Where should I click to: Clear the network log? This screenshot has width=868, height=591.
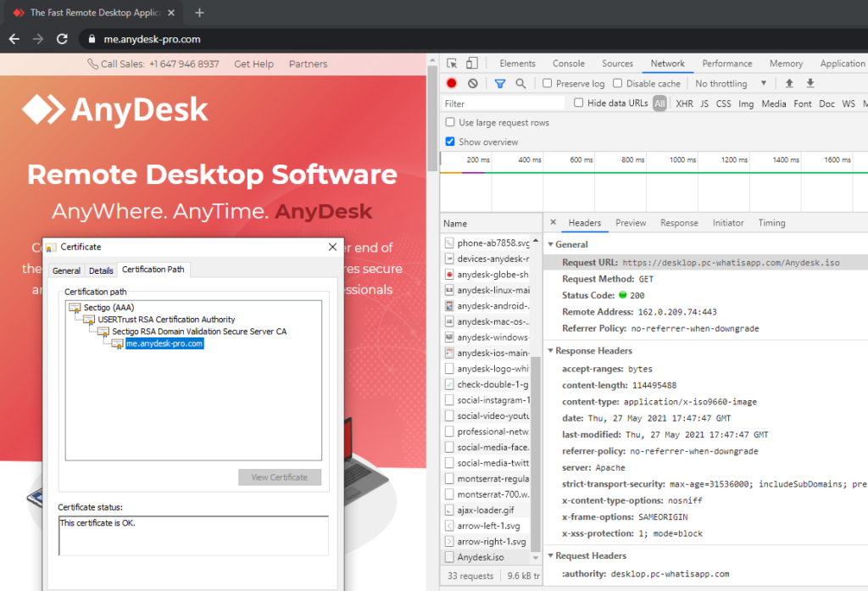click(472, 84)
